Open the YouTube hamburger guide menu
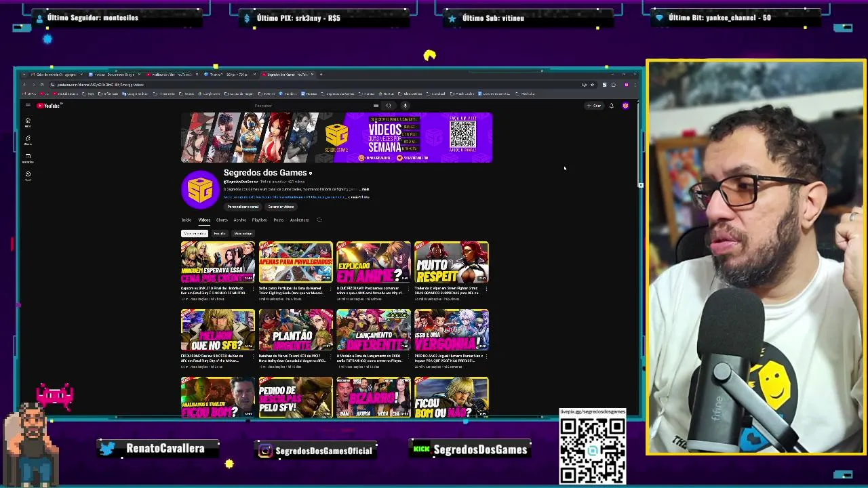This screenshot has height=488, width=868. [x=28, y=106]
